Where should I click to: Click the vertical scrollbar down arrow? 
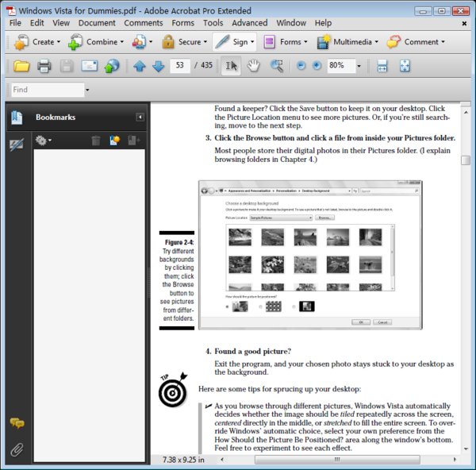466,449
